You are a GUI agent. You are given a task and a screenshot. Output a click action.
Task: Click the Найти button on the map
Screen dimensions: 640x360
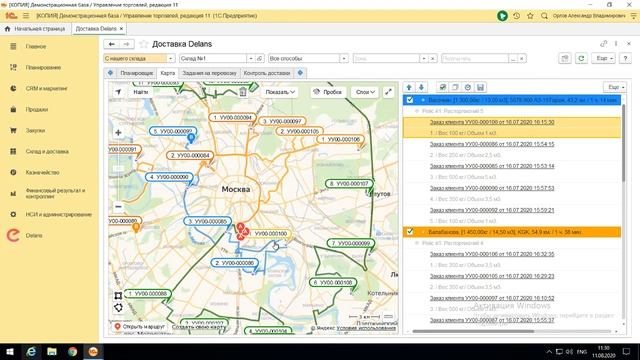tap(140, 92)
